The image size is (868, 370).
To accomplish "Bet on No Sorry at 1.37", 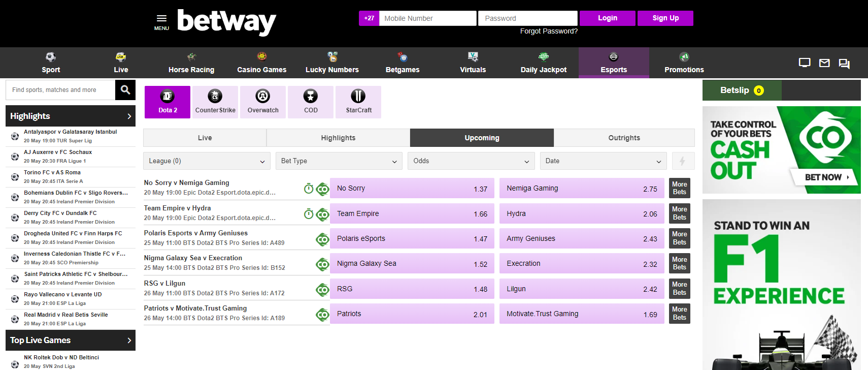I will (x=412, y=189).
